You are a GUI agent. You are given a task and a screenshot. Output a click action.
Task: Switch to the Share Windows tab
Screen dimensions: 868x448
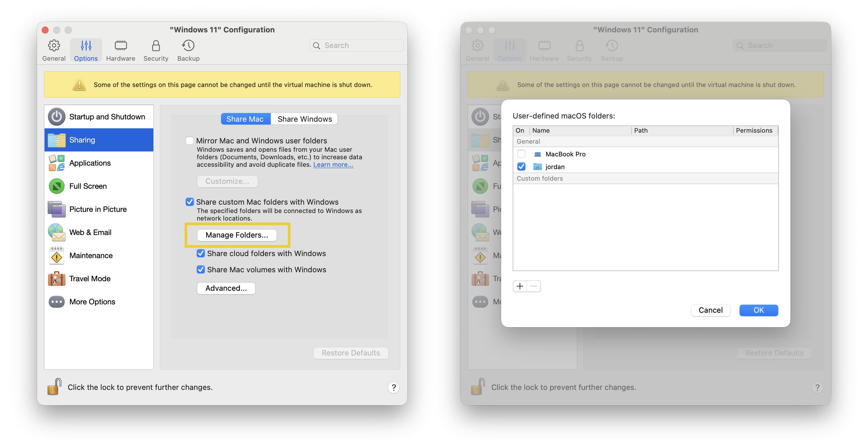click(x=304, y=119)
